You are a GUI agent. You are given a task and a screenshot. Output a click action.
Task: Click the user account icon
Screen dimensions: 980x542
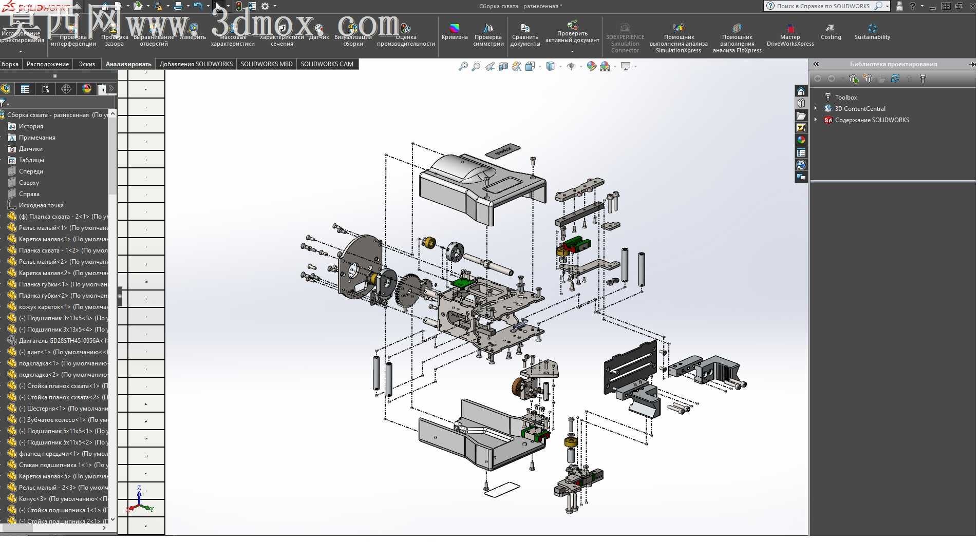pos(899,6)
